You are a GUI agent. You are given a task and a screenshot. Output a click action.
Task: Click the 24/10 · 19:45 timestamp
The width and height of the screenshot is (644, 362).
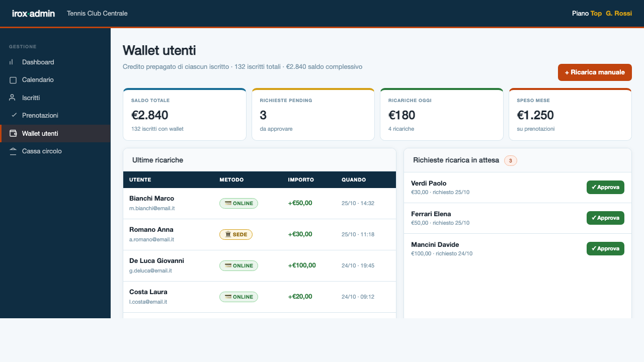coord(358,265)
